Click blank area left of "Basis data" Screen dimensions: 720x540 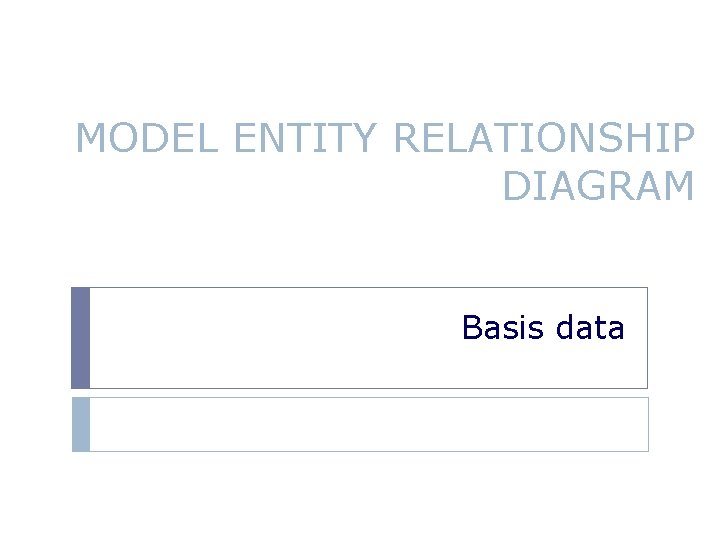(270, 338)
